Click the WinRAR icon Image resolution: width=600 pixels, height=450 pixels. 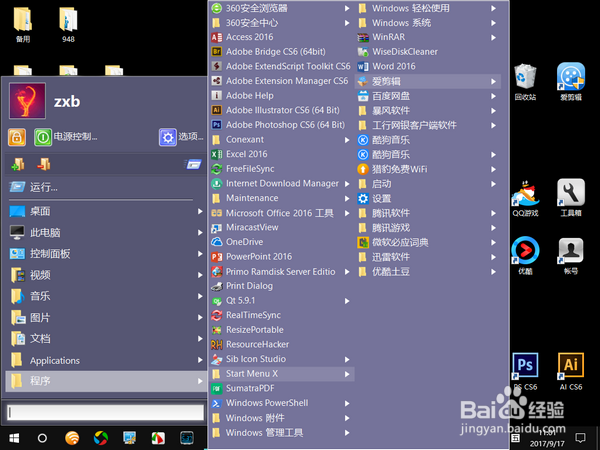point(363,37)
